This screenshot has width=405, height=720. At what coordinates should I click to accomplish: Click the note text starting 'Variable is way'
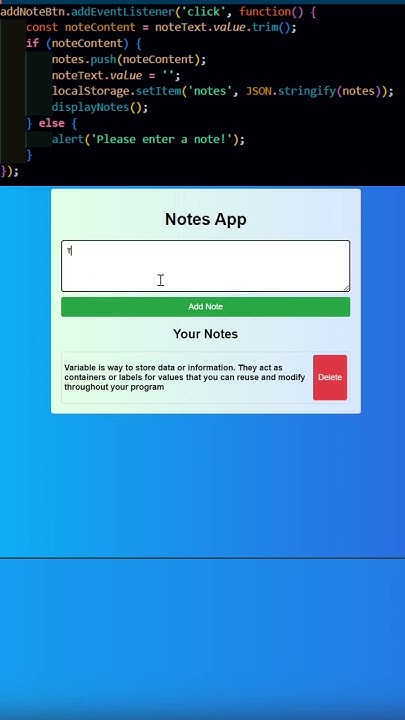pyautogui.click(x=185, y=377)
